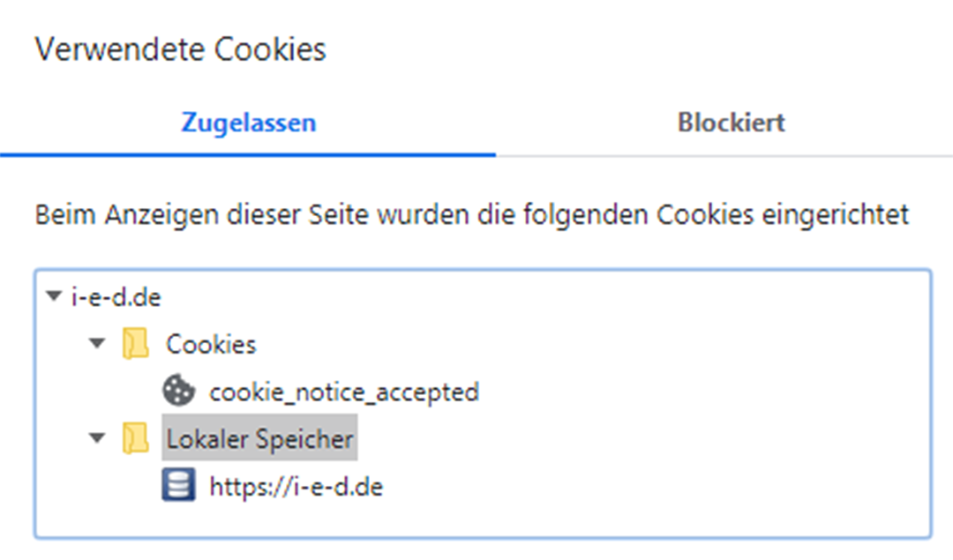The height and width of the screenshot is (560, 953).
Task: Open the Blockiert tab
Action: 731,123
